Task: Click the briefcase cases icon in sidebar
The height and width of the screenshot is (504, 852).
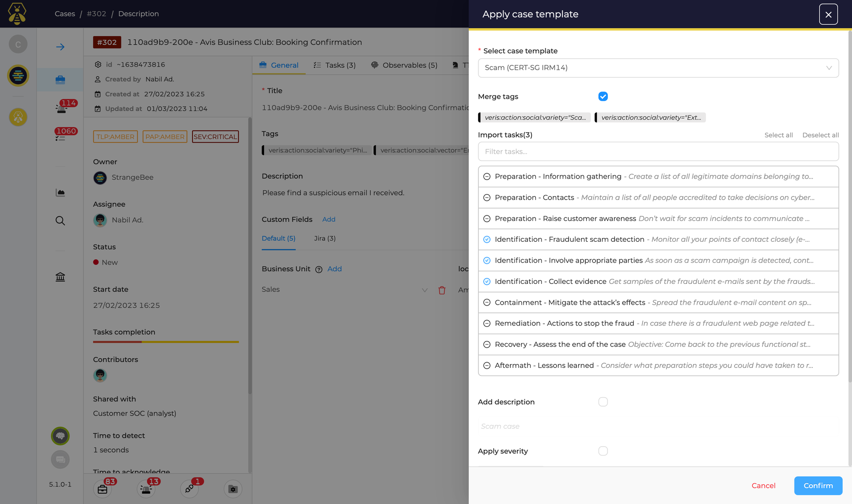Action: pyautogui.click(x=60, y=80)
